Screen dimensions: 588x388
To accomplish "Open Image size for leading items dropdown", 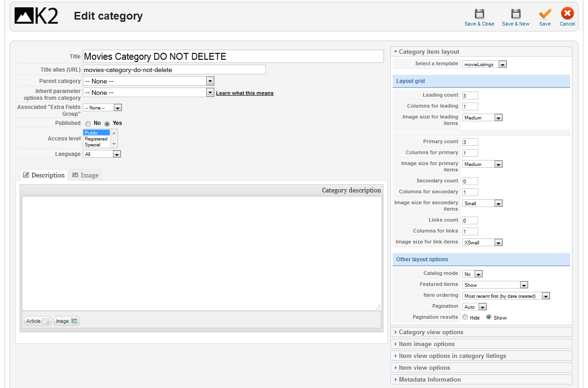I will [482, 118].
